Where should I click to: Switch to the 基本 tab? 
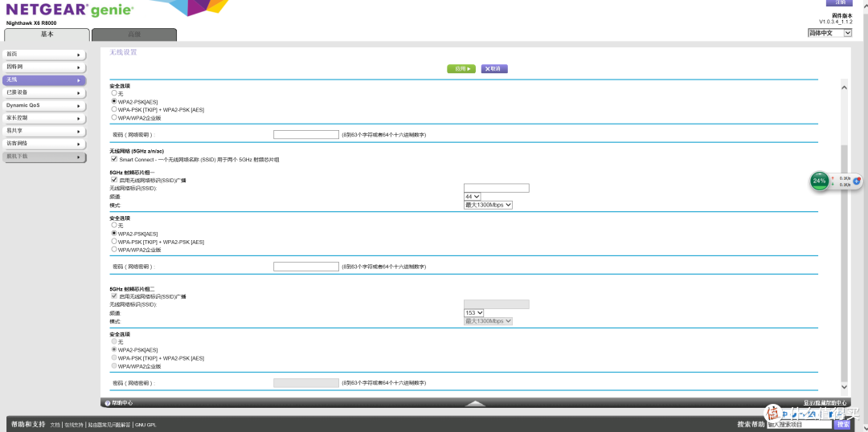point(47,35)
